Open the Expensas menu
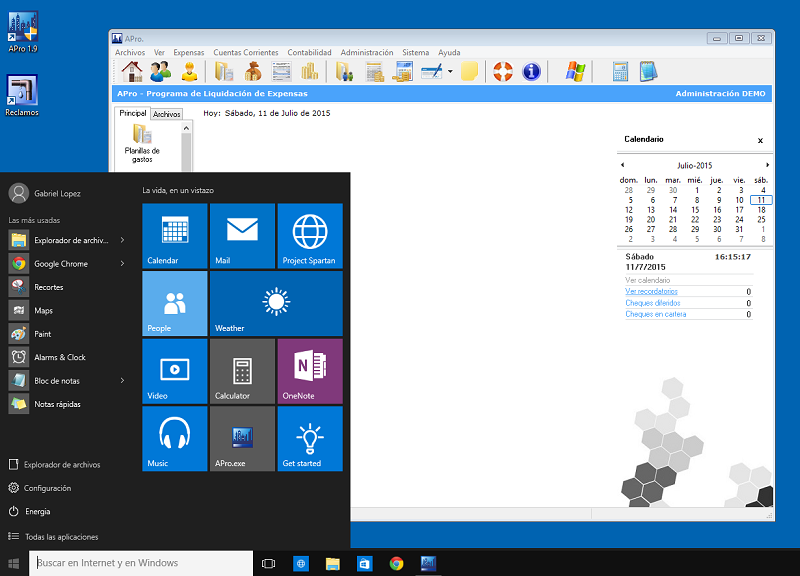The image size is (800, 576). point(188,52)
